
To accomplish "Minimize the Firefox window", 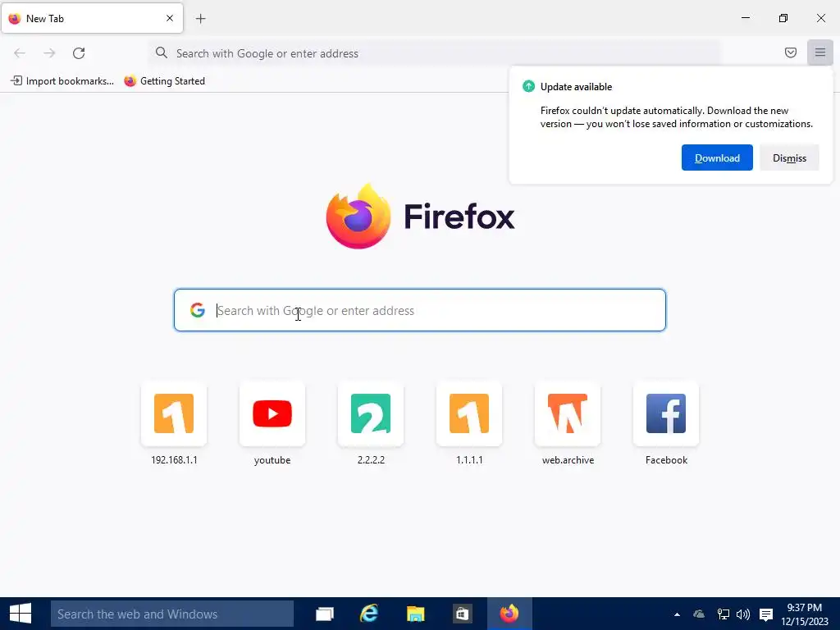I will [x=745, y=18].
